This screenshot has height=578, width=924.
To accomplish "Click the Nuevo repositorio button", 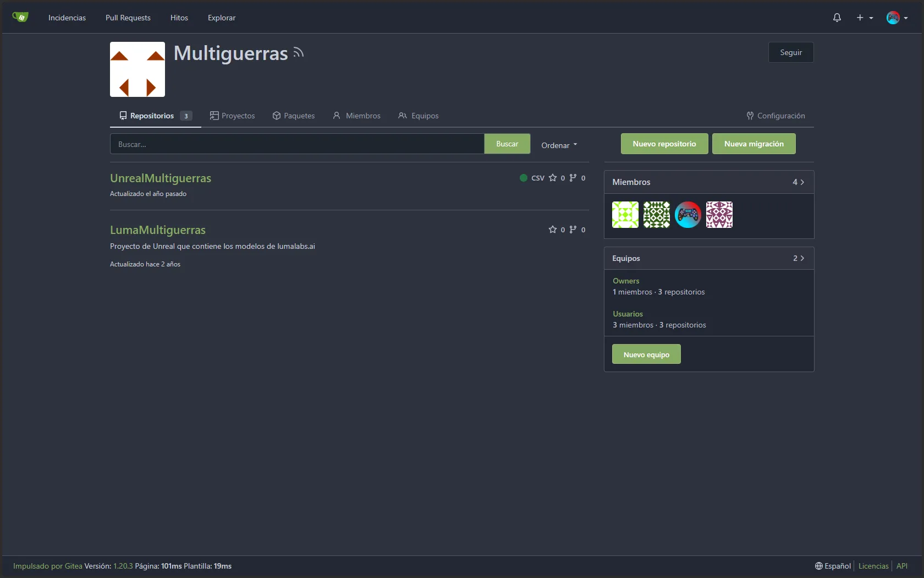I will (664, 144).
